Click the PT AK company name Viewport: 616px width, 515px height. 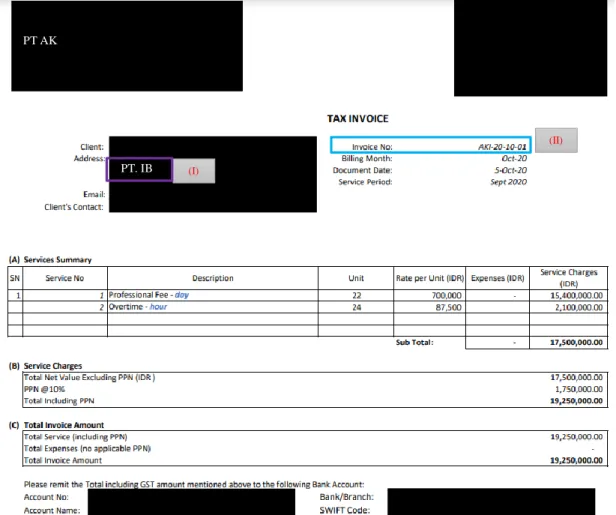click(40, 40)
